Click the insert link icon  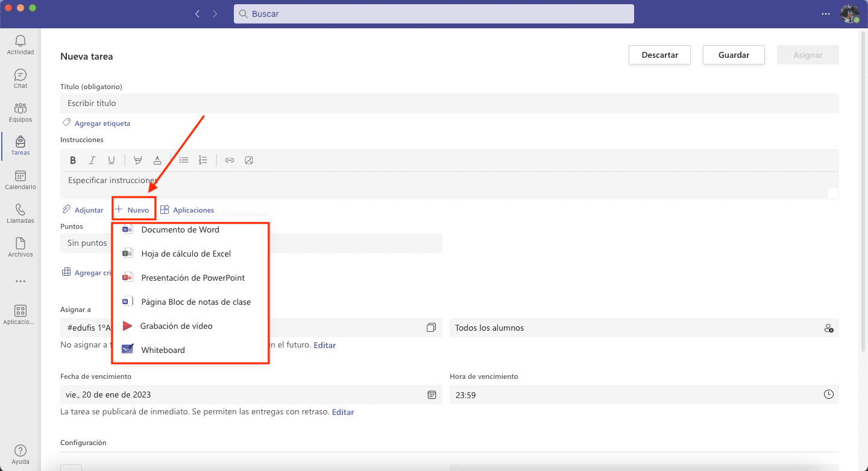point(230,160)
